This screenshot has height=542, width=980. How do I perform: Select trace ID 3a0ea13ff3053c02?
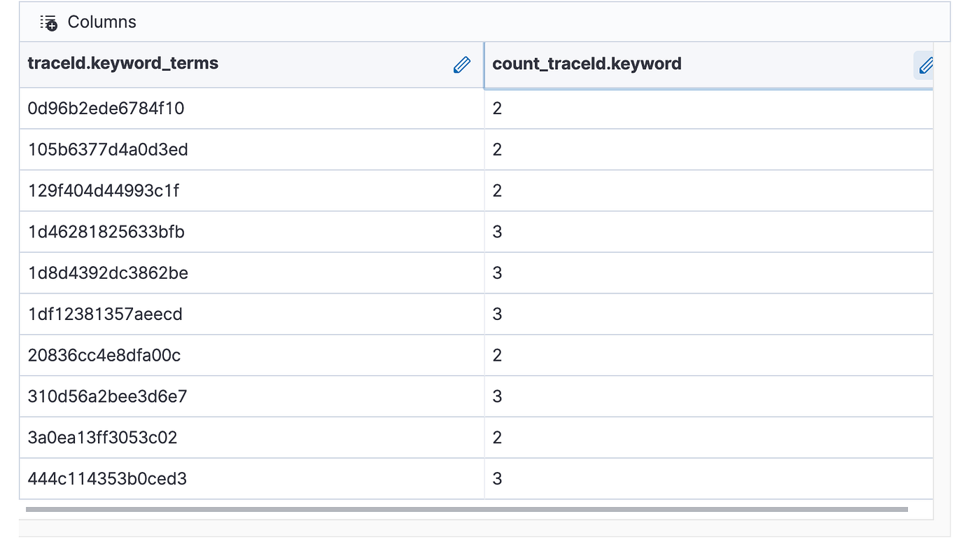coord(102,438)
